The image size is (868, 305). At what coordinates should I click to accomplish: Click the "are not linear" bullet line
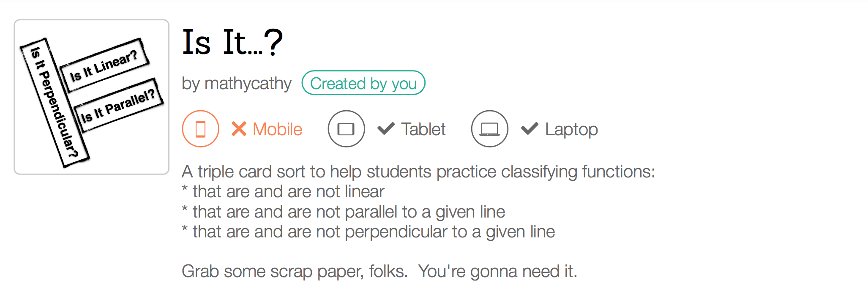[x=288, y=192]
